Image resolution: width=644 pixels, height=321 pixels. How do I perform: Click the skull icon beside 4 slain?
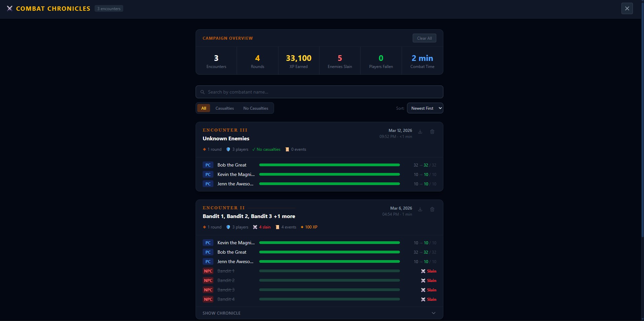(255, 227)
